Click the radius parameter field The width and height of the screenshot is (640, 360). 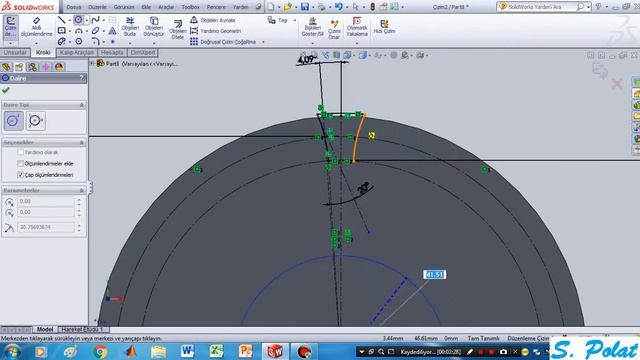click(x=45, y=227)
